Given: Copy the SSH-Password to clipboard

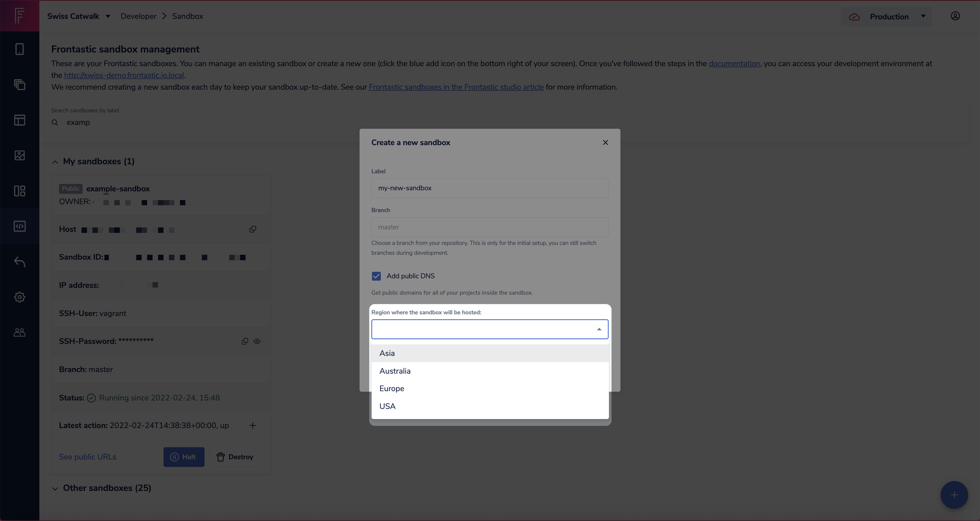Looking at the screenshot, I should (245, 341).
